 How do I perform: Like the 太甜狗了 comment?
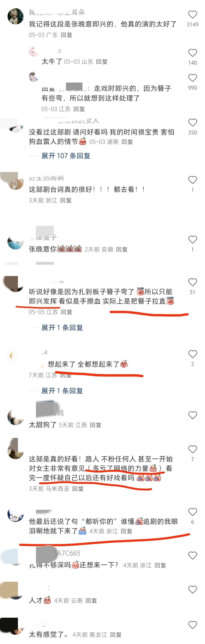[x=192, y=415]
